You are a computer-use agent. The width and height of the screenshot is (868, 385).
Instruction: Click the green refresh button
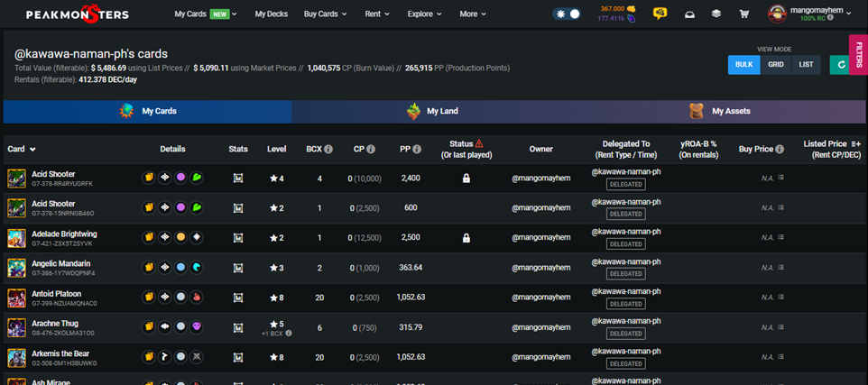pos(841,65)
